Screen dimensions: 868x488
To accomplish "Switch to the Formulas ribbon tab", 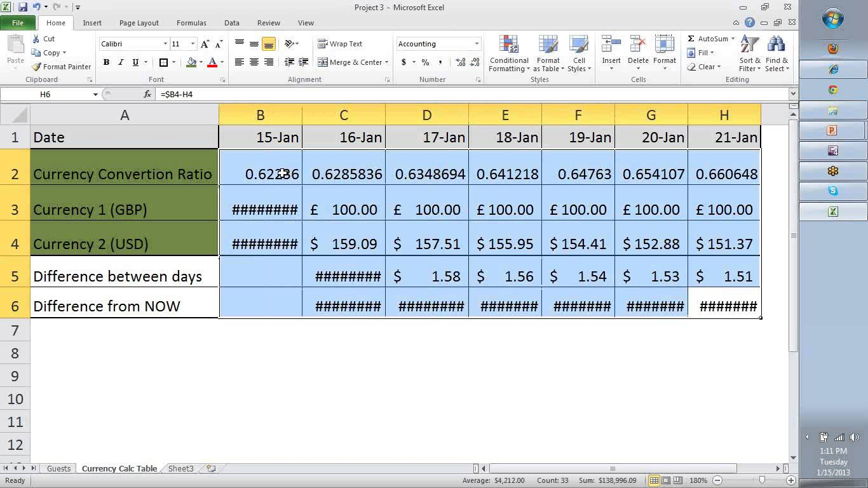I will (x=191, y=23).
